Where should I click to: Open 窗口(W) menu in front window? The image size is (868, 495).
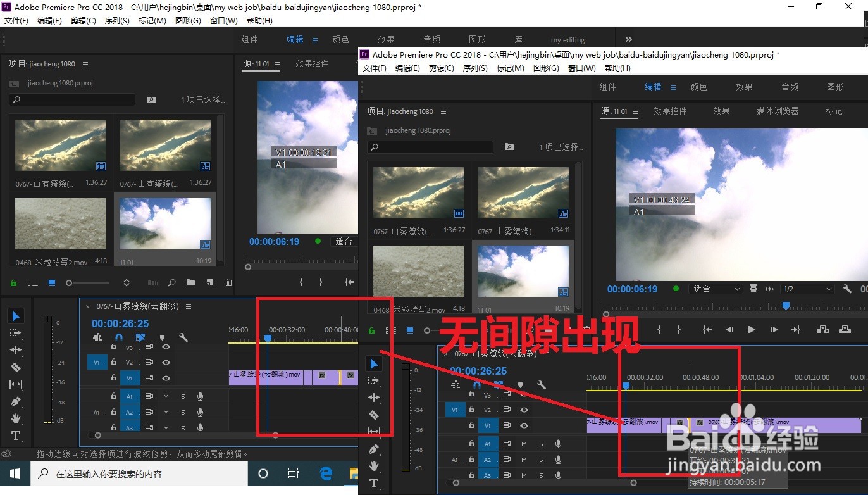coord(581,68)
